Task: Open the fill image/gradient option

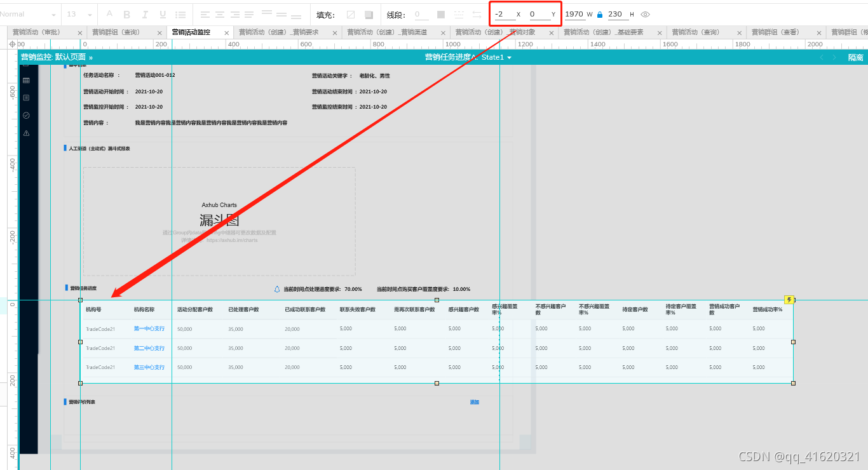Action: pos(369,14)
